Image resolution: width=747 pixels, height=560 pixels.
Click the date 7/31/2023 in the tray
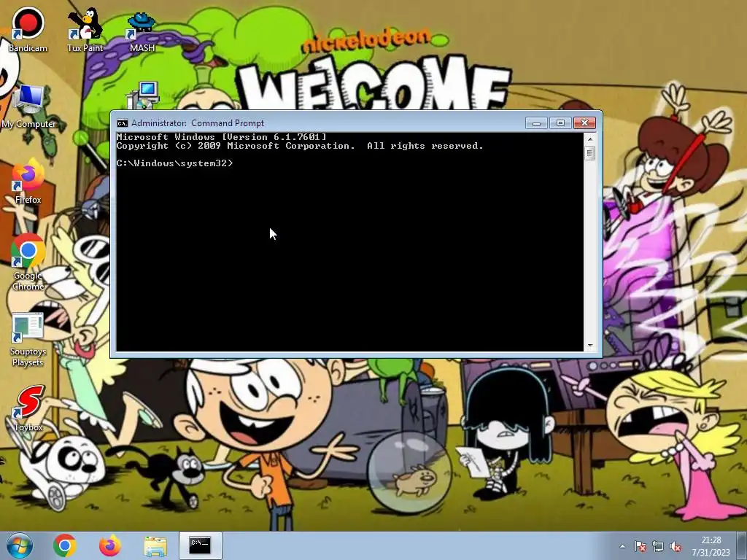[711, 553]
